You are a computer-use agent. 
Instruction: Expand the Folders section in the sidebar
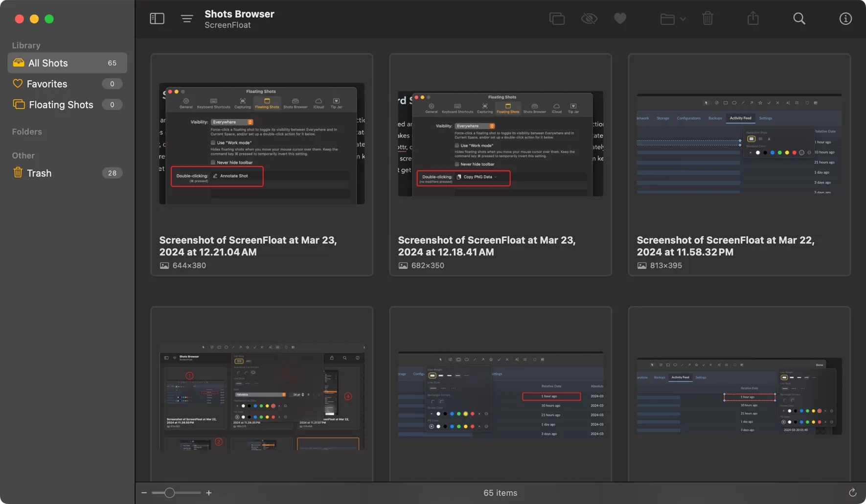point(27,131)
